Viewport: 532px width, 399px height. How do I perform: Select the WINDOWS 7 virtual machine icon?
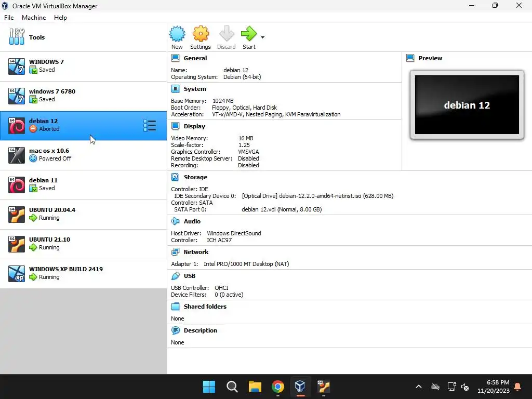coord(17,66)
